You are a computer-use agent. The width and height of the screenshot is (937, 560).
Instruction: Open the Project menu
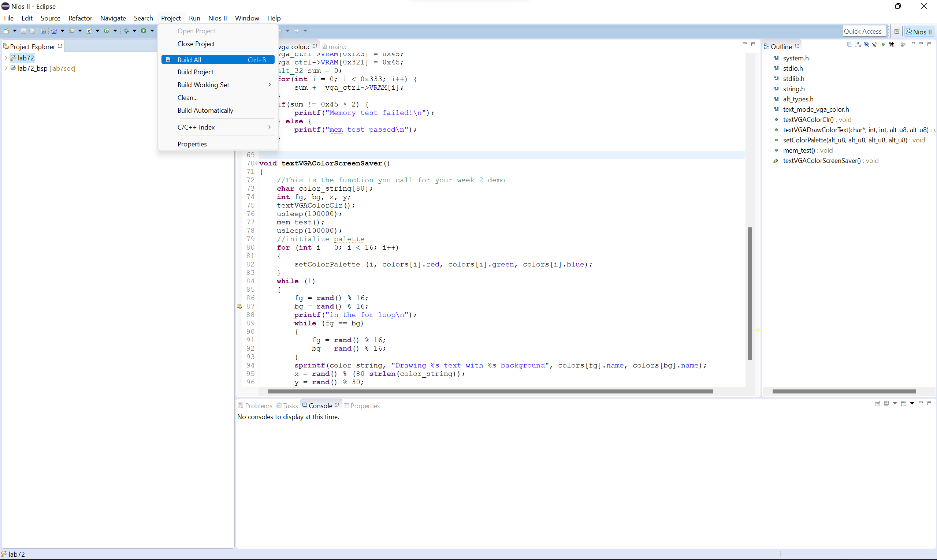[x=171, y=18]
